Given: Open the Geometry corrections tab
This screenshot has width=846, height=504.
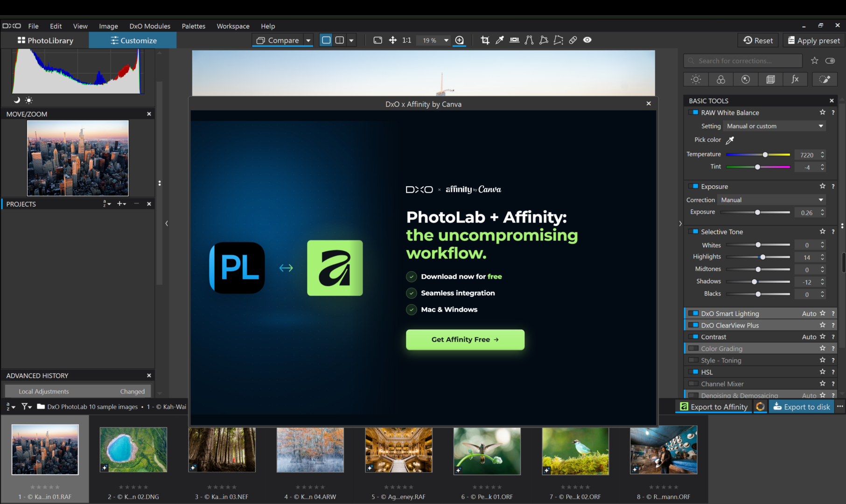Looking at the screenshot, I should (x=770, y=79).
